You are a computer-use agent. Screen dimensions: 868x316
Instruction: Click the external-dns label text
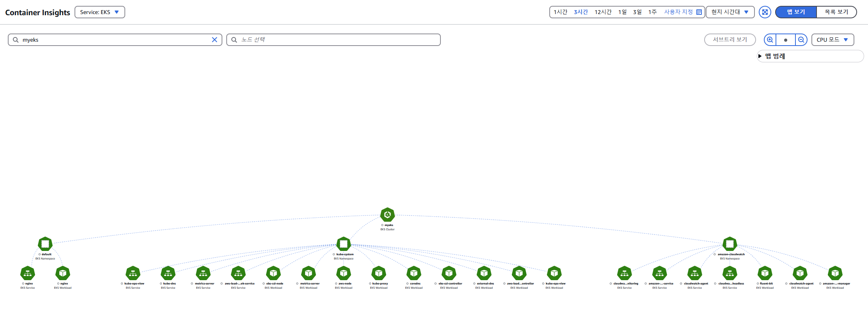[485, 284]
